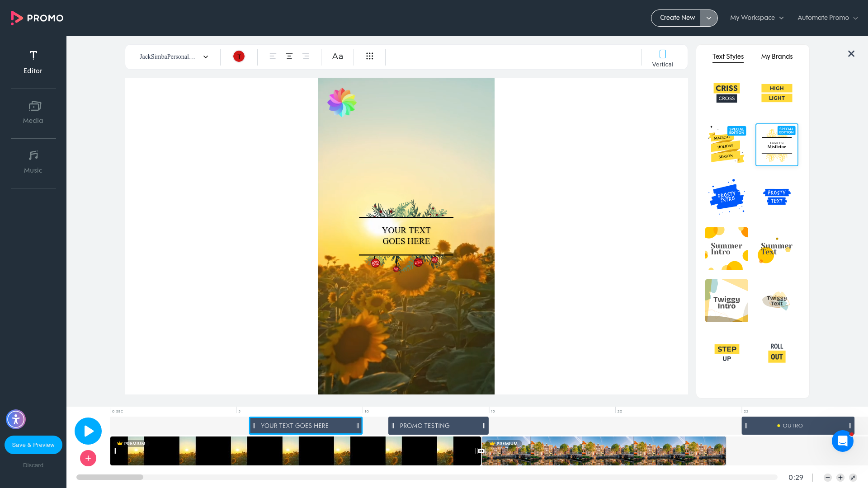Click the Save & Preview button

33,445
